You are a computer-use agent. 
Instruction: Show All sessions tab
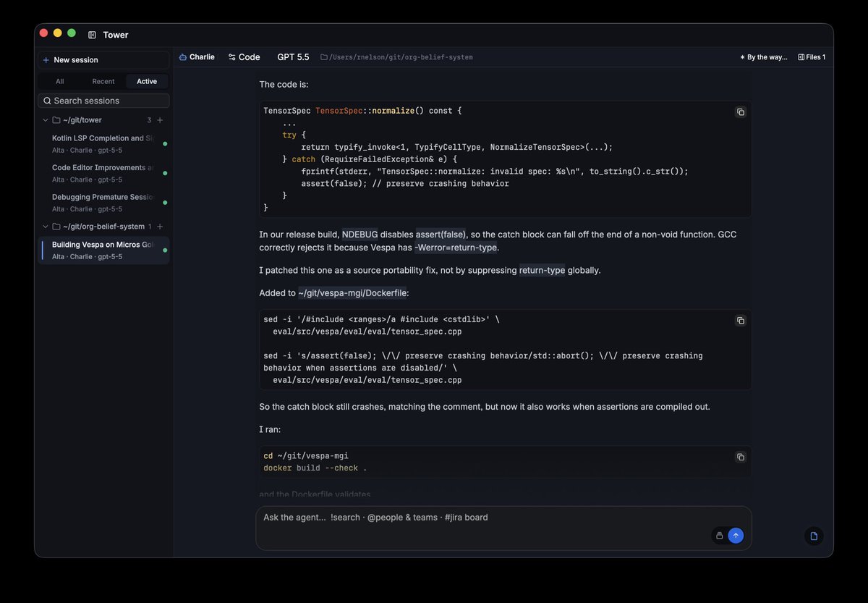(x=59, y=81)
